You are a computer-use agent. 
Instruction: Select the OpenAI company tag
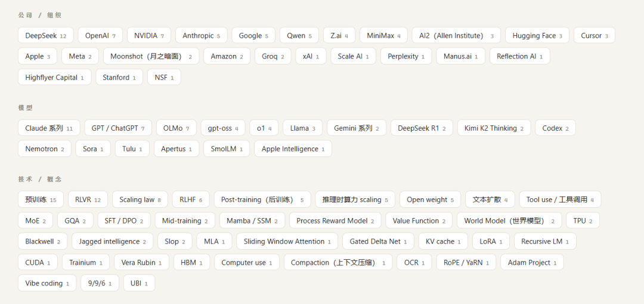coord(100,35)
